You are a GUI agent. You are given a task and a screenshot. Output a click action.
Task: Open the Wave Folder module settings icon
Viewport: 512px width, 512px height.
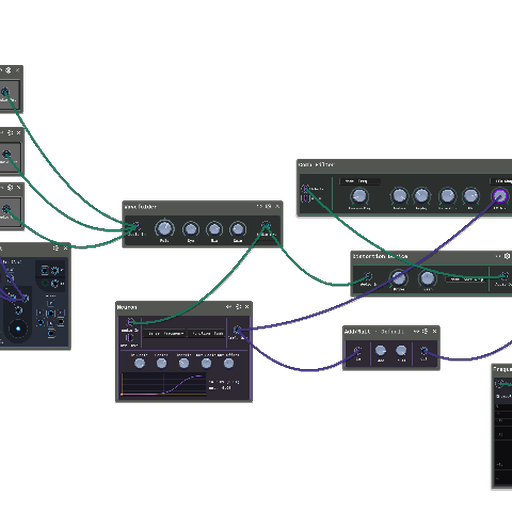pyautogui.click(x=268, y=207)
